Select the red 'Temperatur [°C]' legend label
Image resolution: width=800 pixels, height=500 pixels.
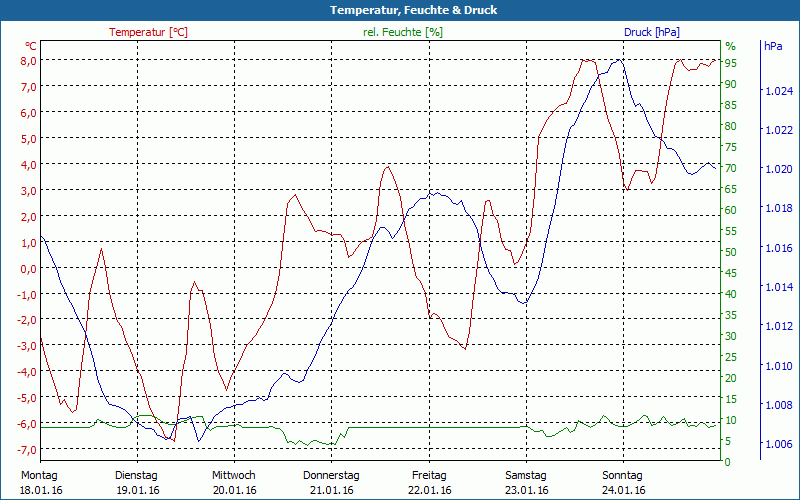pyautogui.click(x=148, y=32)
